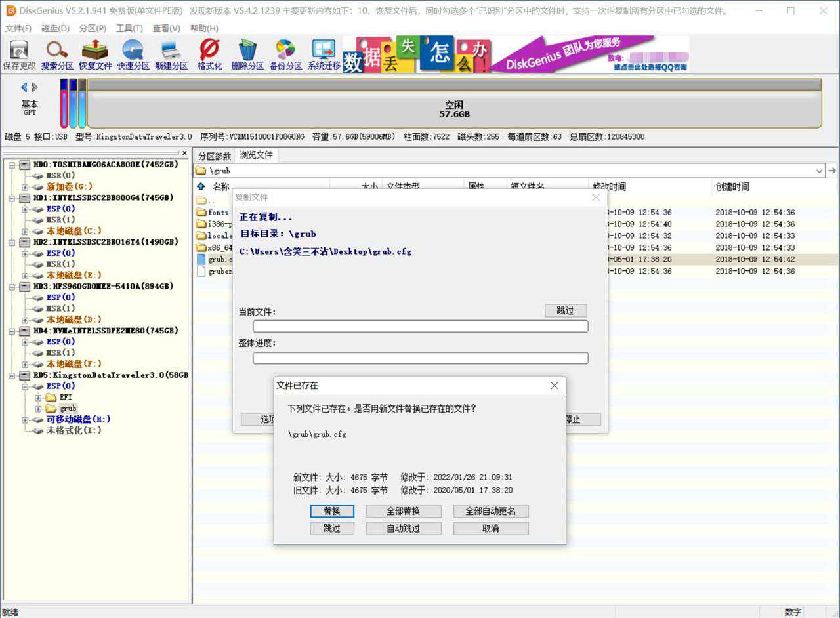The width and height of the screenshot is (840, 618).
Task: Click the 替换 replace button
Action: click(x=332, y=511)
